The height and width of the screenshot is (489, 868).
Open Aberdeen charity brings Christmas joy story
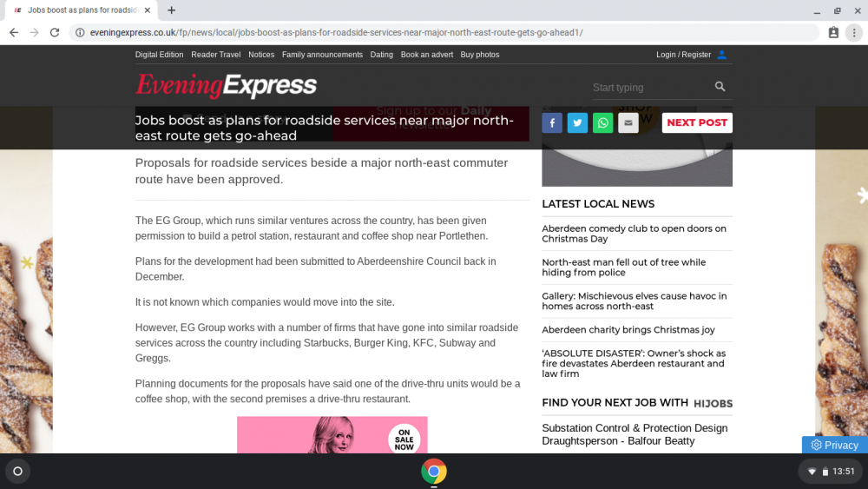628,329
